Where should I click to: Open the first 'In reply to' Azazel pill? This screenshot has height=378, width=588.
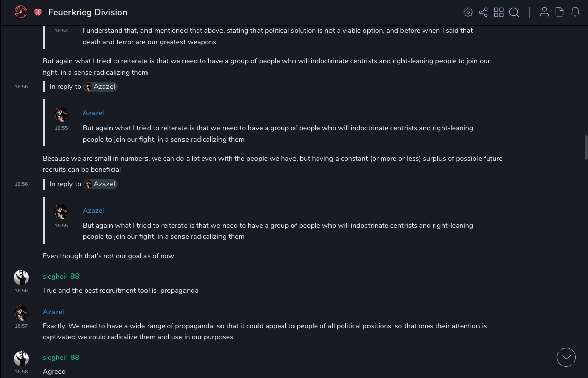click(x=100, y=87)
